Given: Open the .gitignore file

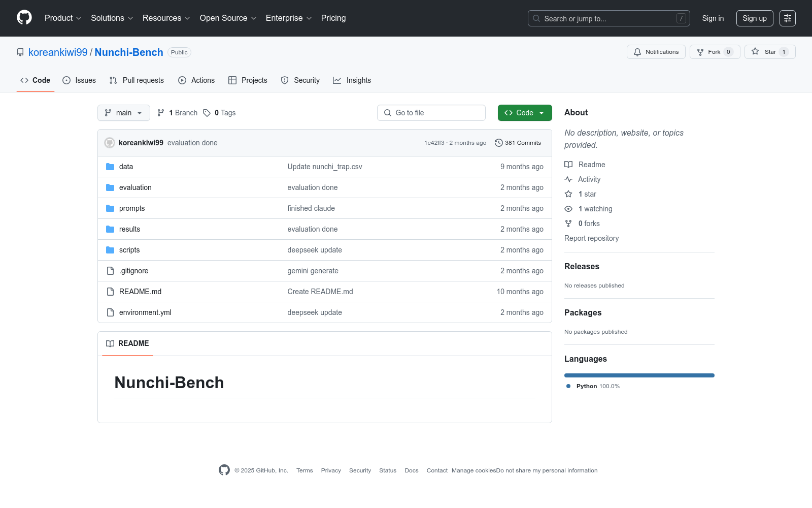Looking at the screenshot, I should pyautogui.click(x=134, y=271).
